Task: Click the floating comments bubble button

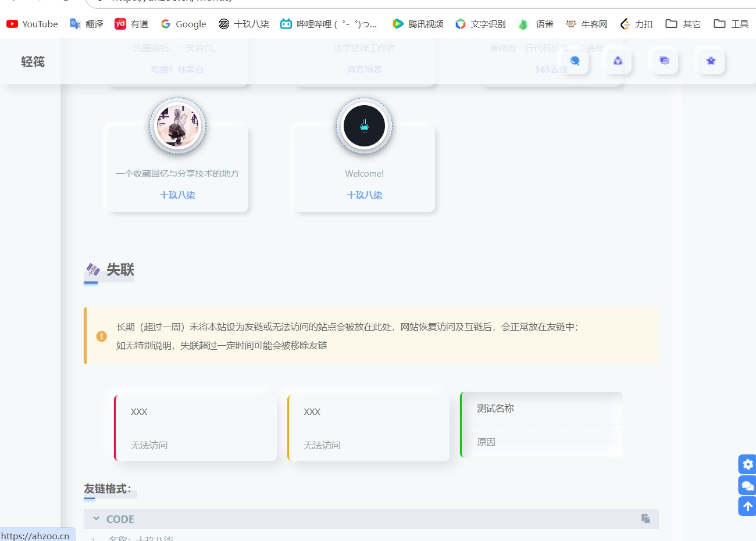Action: tap(747, 485)
